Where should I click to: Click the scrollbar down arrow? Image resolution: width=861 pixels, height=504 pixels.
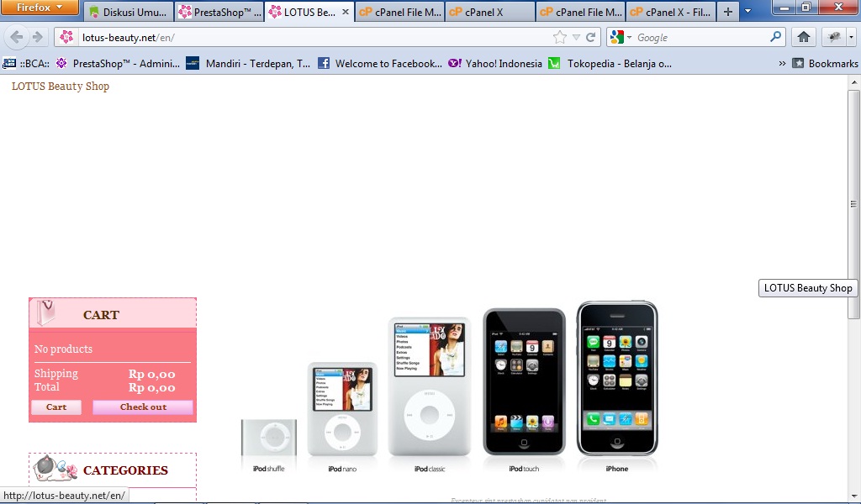[x=853, y=496]
